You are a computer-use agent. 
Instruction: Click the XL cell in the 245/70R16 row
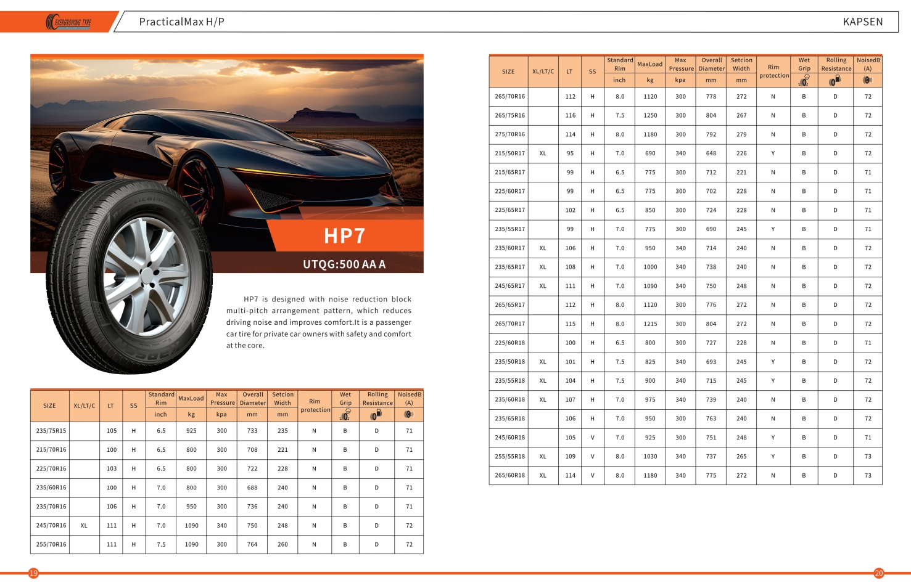click(x=84, y=526)
